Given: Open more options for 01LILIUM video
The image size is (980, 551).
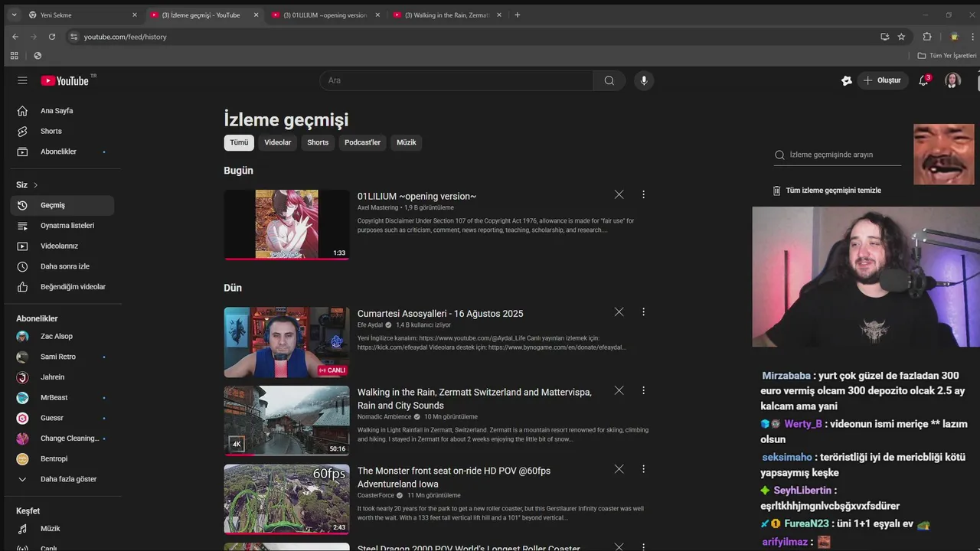Looking at the screenshot, I should coord(643,194).
